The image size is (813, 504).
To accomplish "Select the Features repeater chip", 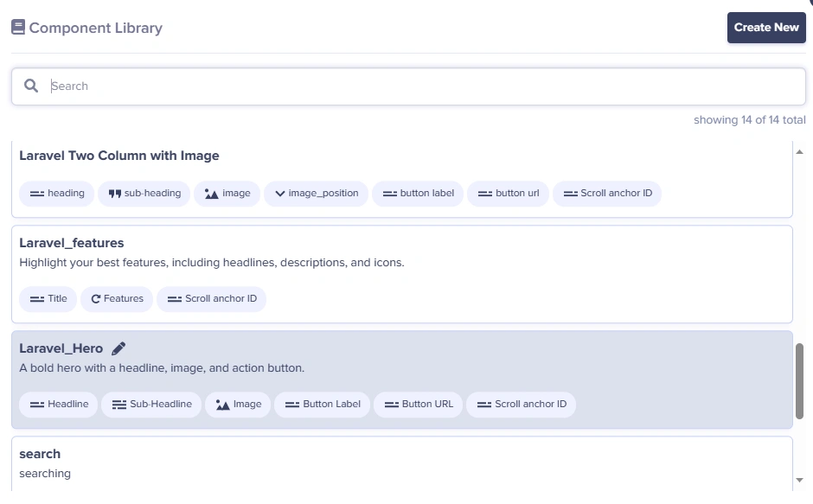I will pyautogui.click(x=117, y=299).
